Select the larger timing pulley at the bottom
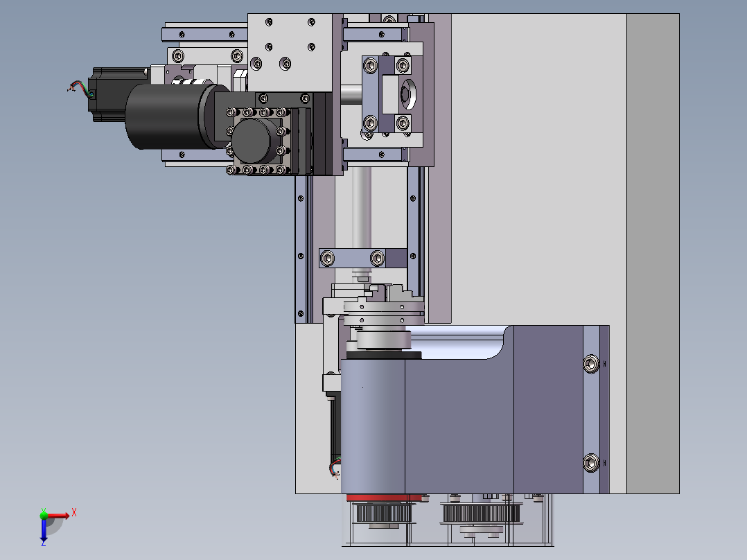Image resolution: width=747 pixels, height=560 pixels. 481,514
